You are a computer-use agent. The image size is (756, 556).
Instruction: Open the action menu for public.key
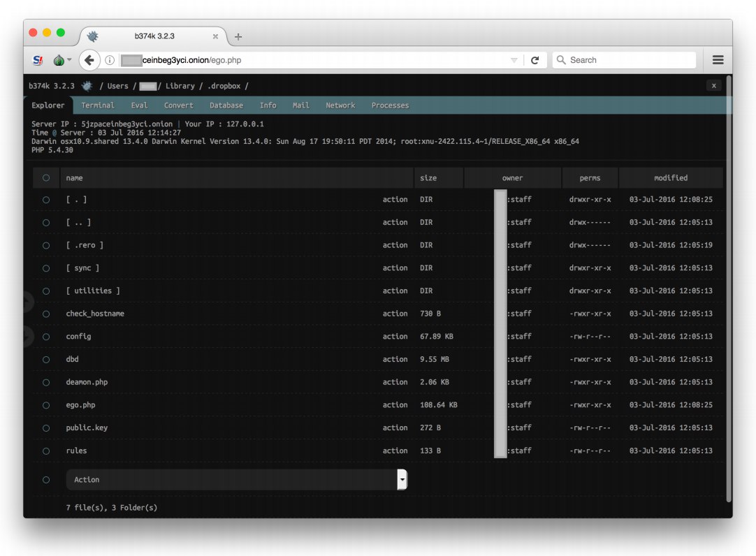[395, 428]
